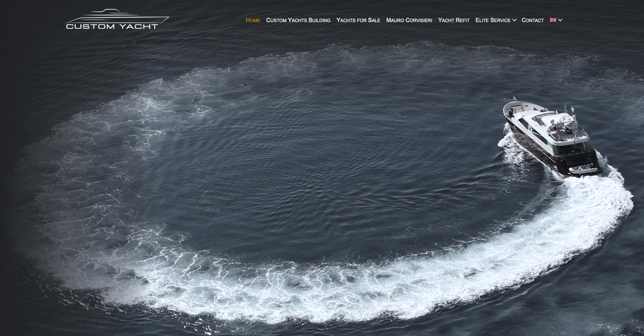This screenshot has width=644, height=336.
Task: Open the Yachts for Sale page
Action: tap(358, 20)
